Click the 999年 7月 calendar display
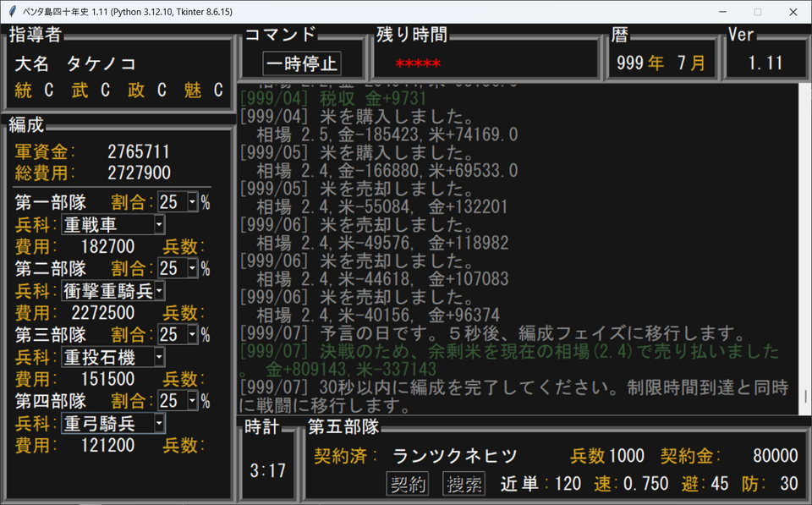The width and height of the screenshot is (812, 505). point(661,63)
